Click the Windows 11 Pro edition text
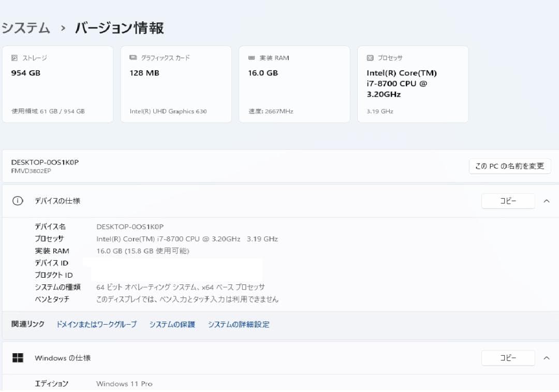 pos(124,384)
